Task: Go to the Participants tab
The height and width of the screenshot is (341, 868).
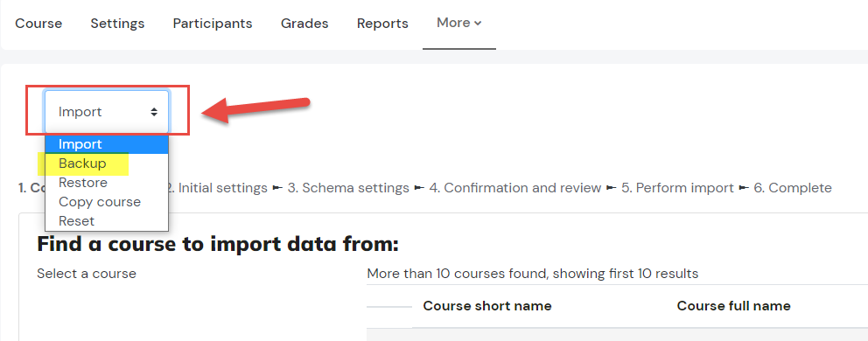Action: coord(213,24)
